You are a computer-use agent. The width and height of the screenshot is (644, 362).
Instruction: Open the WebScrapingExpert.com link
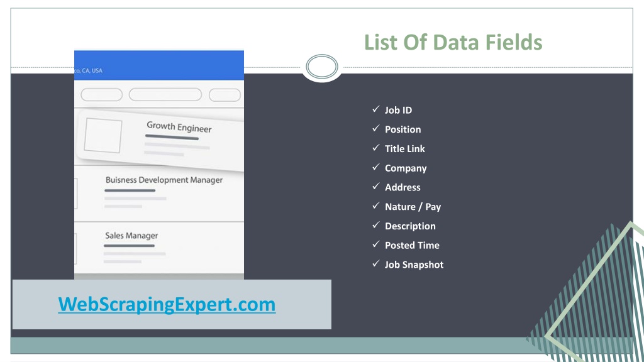pos(167,305)
